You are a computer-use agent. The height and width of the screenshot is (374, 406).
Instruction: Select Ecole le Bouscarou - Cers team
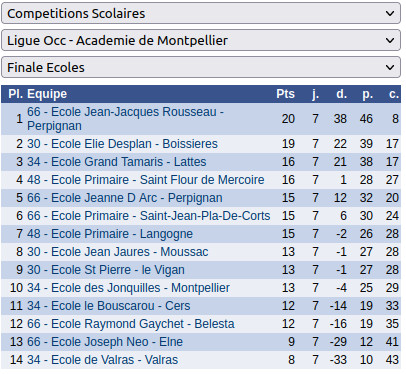(109, 306)
